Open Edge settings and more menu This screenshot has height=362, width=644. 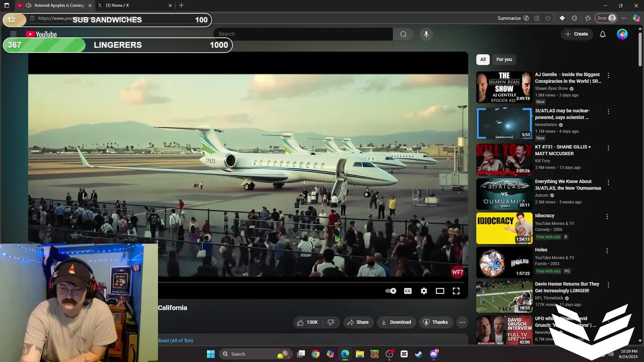(x=624, y=18)
